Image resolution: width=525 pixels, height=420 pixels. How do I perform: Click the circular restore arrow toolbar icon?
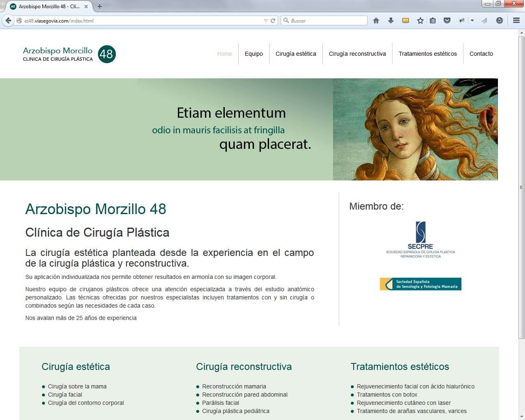[x=499, y=21]
